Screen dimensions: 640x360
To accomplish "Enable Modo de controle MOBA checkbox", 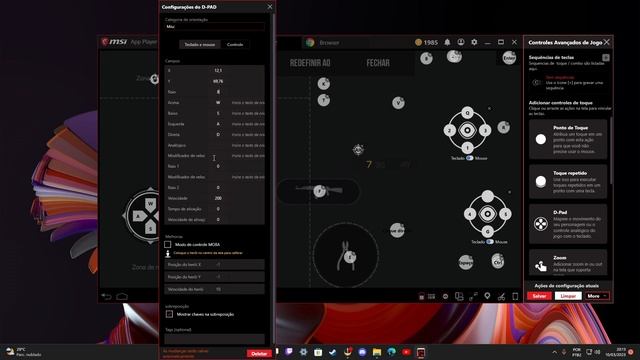I will click(168, 244).
